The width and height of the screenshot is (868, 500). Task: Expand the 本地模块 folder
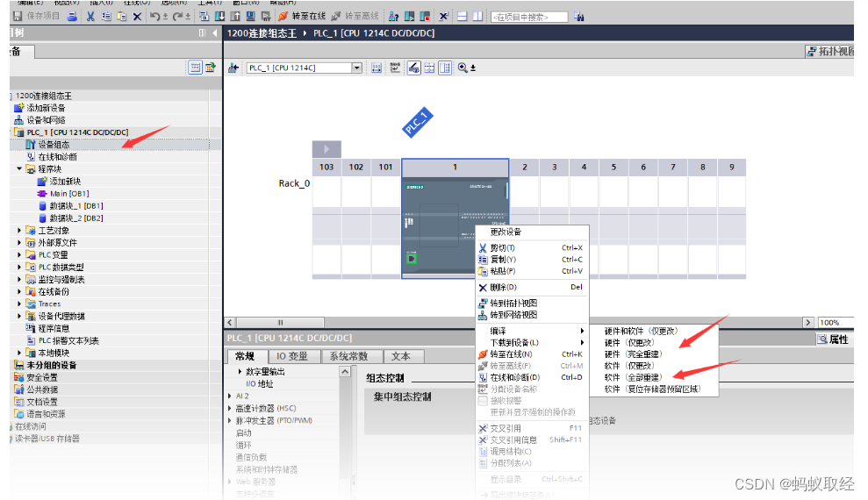(19, 353)
